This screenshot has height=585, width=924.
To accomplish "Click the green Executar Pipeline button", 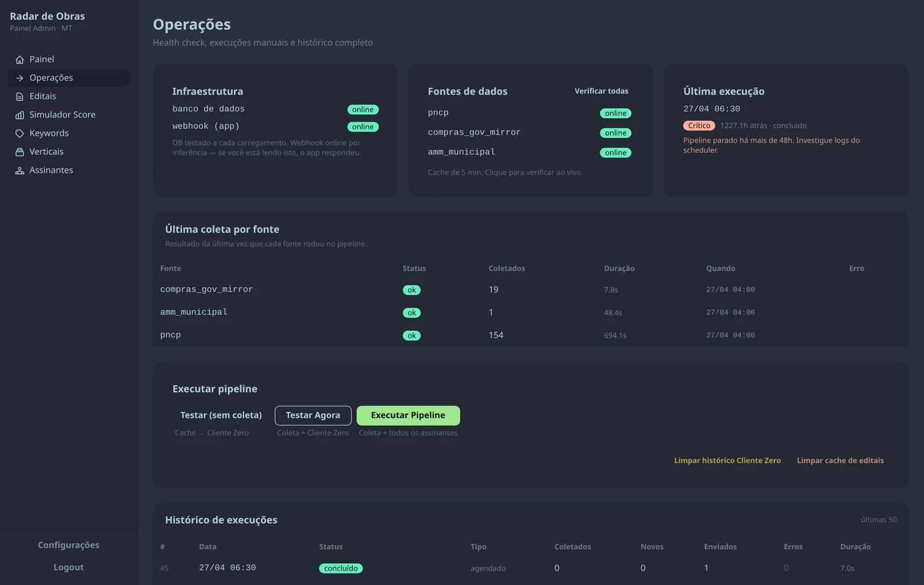I will (x=408, y=415).
